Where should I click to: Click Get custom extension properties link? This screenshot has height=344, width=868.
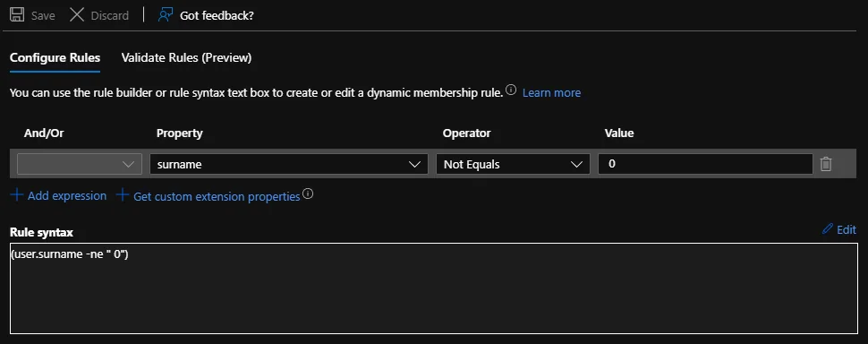coord(217,197)
